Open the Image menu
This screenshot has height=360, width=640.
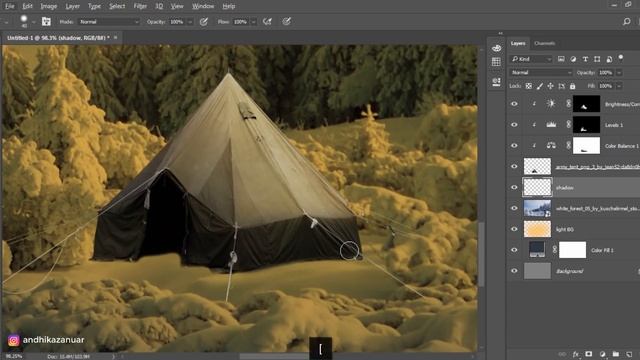coord(49,6)
